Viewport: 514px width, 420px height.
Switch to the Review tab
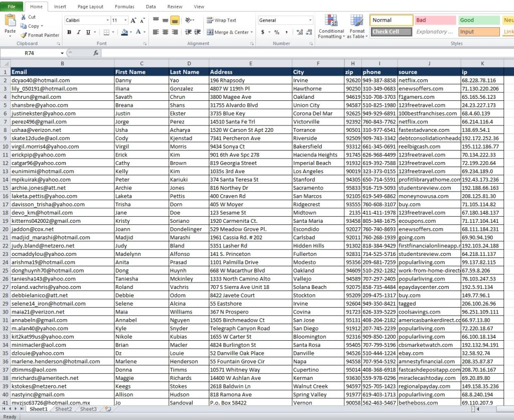coord(175,7)
